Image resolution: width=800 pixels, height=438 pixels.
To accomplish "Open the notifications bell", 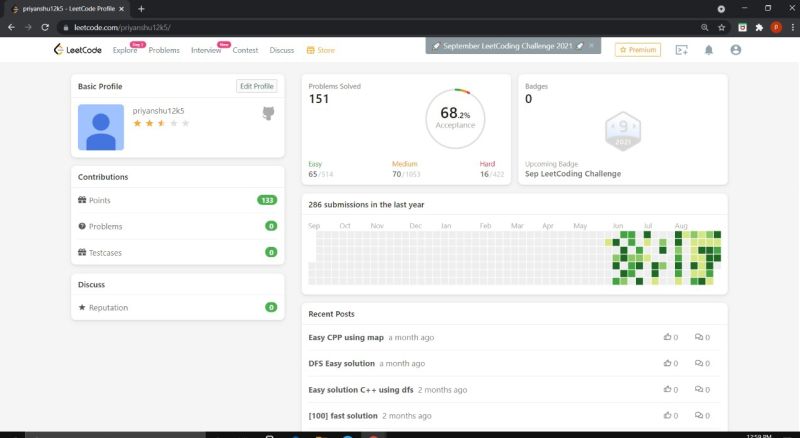I will 709,50.
